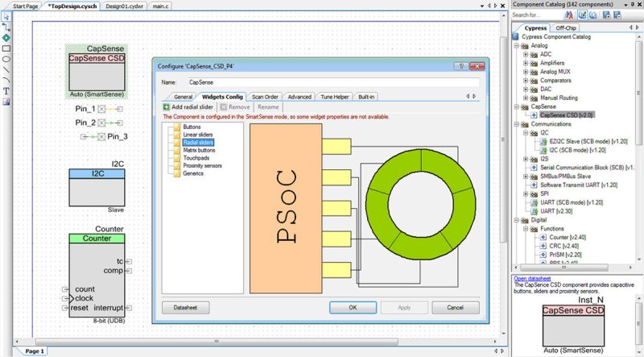
Task: Select the wire drawing tool
Action: pyautogui.click(x=6, y=27)
